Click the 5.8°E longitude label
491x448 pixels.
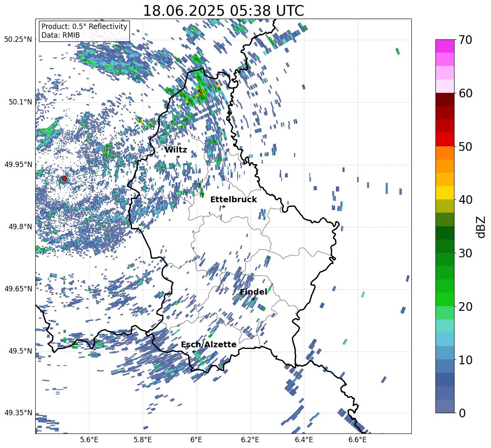point(143,440)
